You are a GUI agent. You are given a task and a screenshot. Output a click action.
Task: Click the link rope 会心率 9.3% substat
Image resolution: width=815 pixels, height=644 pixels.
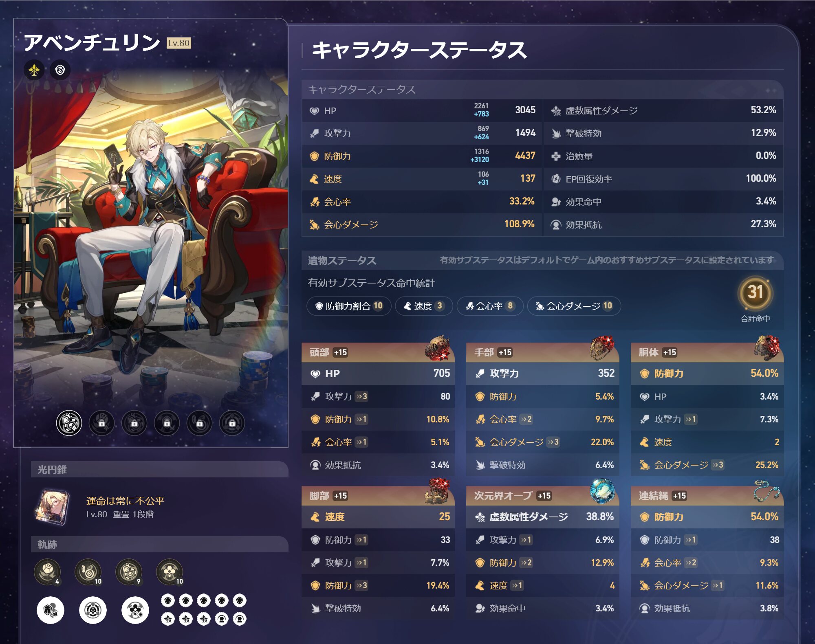tap(707, 563)
